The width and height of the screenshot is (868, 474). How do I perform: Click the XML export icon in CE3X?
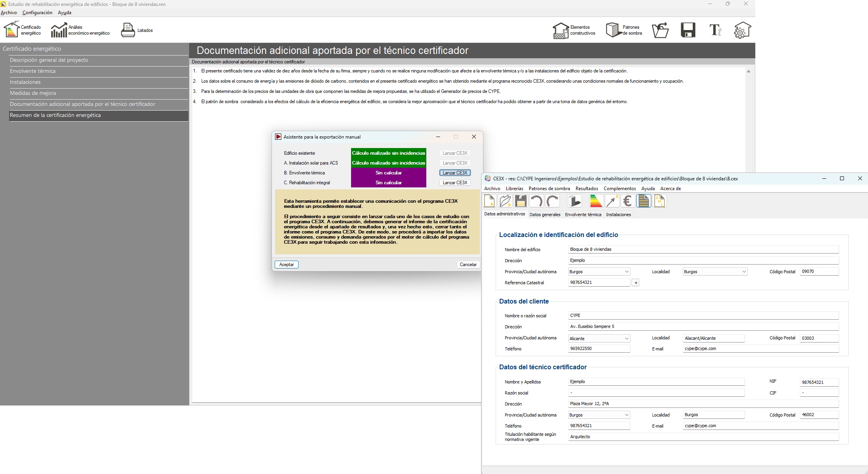[x=660, y=201]
